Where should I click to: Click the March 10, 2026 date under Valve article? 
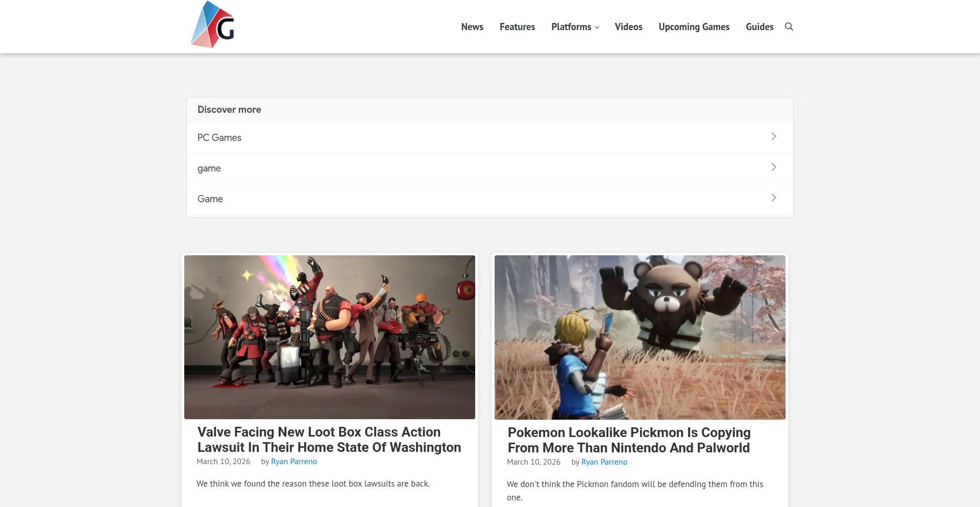click(224, 462)
